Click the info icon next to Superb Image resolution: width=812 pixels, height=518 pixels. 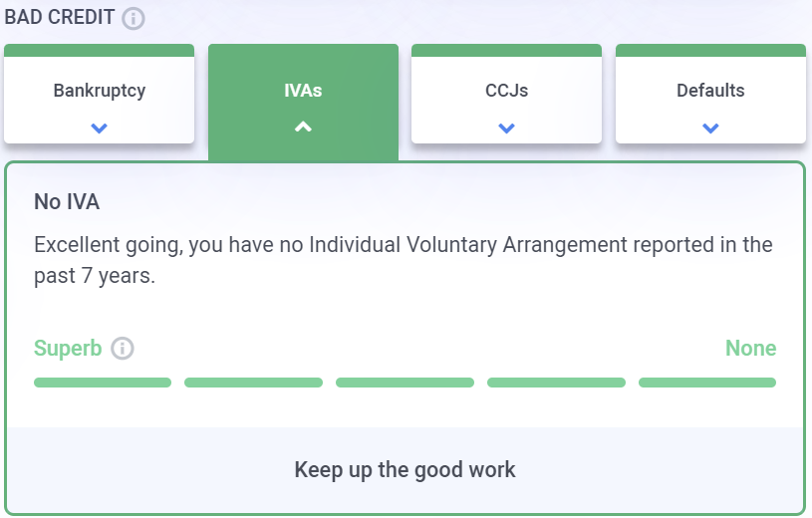coord(123,349)
